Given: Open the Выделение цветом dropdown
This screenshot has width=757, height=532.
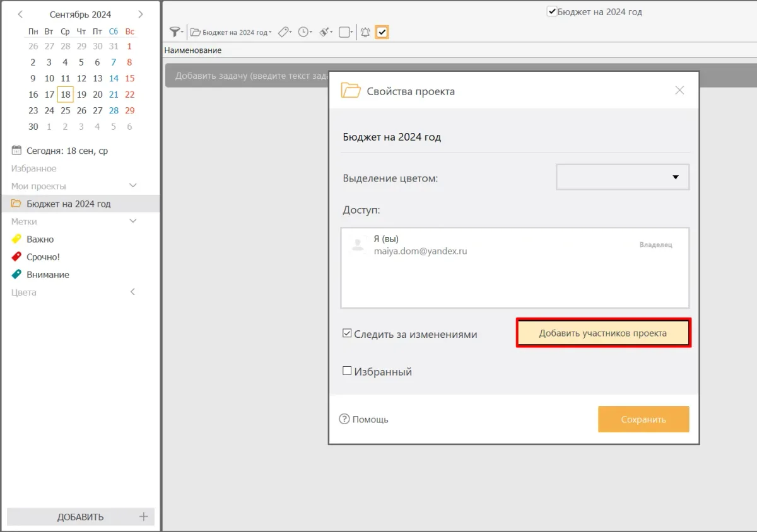Looking at the screenshot, I should click(623, 177).
